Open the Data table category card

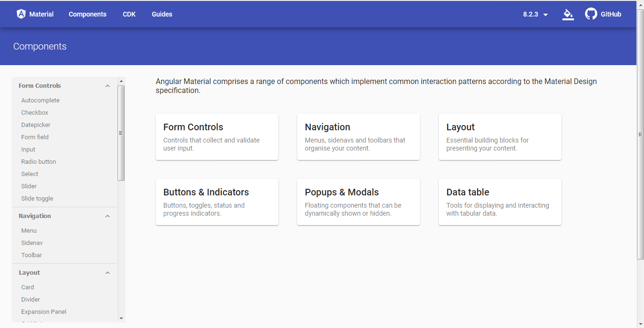tap(500, 202)
